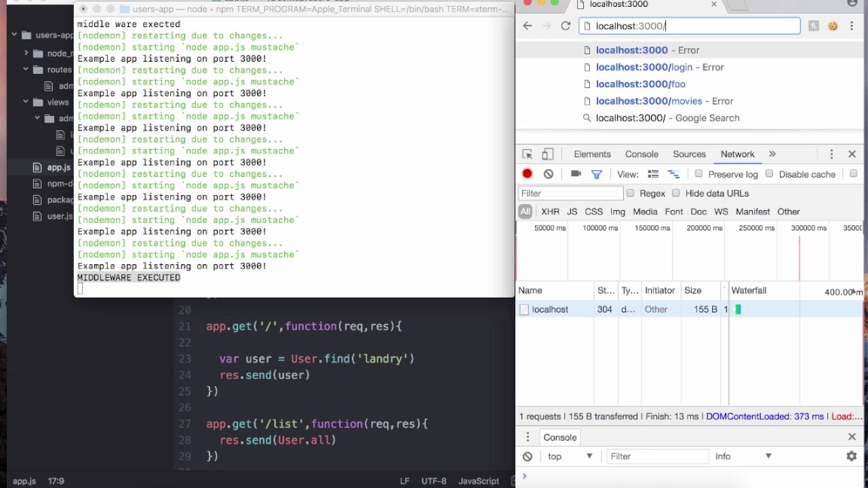Collapse the admin folder under views
This screenshot has height=488, width=868.
pos(37,119)
